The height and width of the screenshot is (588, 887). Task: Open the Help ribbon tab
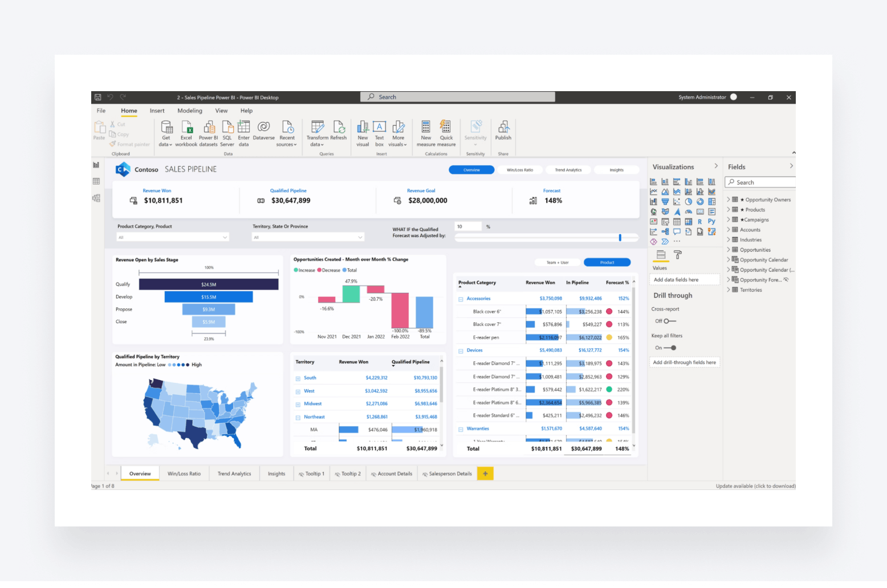click(x=246, y=111)
